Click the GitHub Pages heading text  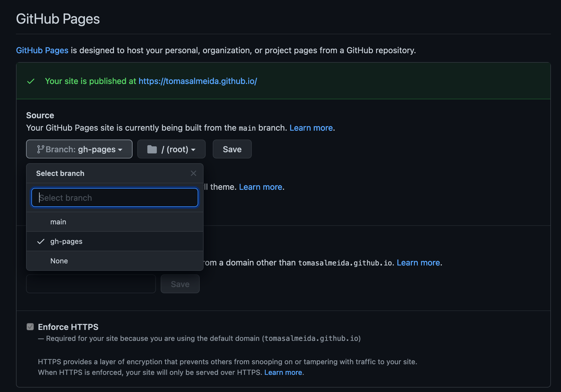click(58, 19)
